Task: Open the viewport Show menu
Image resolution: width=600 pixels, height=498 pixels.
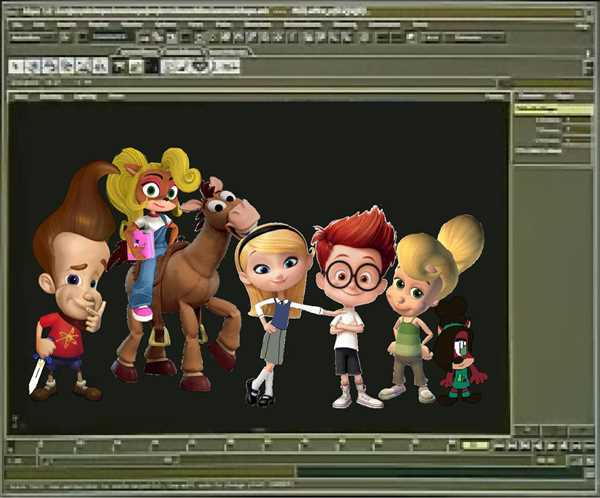Action: pyautogui.click(x=116, y=96)
